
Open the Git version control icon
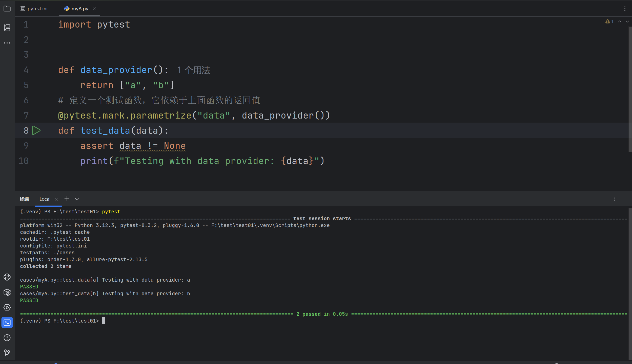tap(7, 353)
